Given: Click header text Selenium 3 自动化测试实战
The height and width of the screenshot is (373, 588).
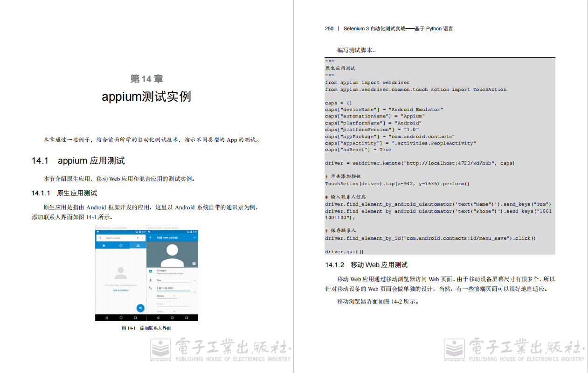Looking at the screenshot, I should point(374,28).
